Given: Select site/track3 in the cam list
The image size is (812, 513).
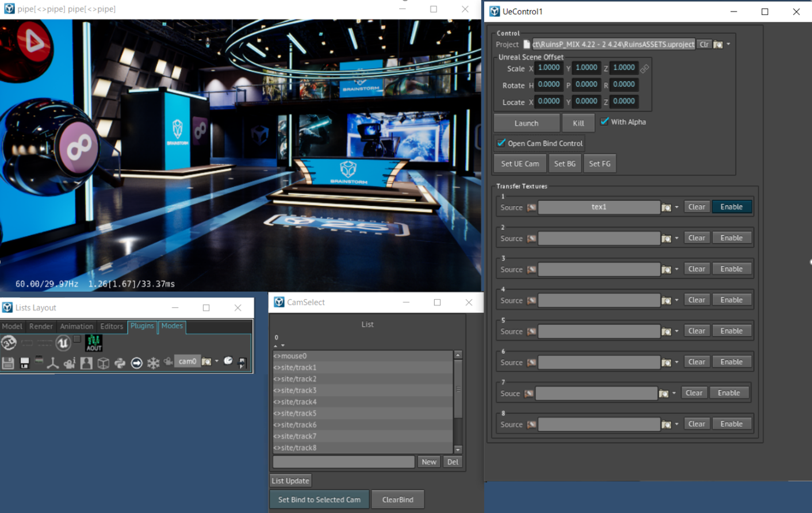Looking at the screenshot, I should [298, 390].
